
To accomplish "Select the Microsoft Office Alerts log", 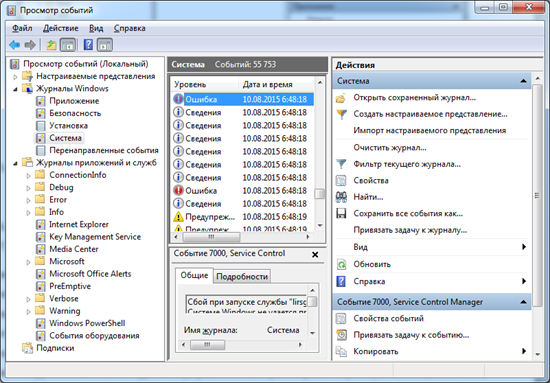I will pos(90,274).
